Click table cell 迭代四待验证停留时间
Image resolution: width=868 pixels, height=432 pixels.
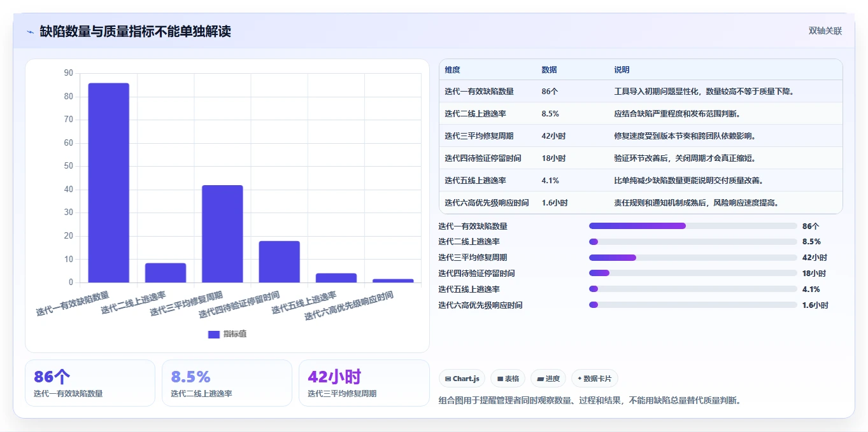coord(483,158)
